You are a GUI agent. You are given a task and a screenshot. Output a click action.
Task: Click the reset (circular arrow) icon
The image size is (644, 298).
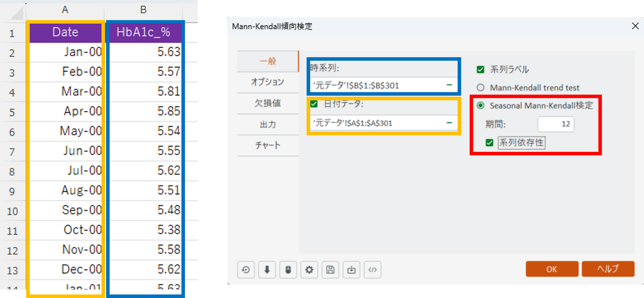click(x=246, y=270)
